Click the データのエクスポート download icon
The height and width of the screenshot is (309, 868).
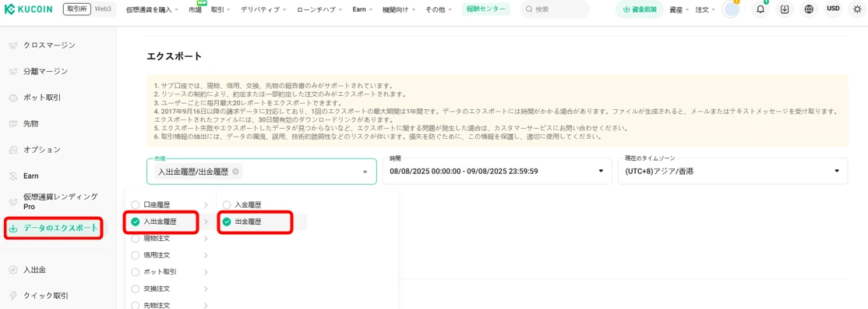13,228
